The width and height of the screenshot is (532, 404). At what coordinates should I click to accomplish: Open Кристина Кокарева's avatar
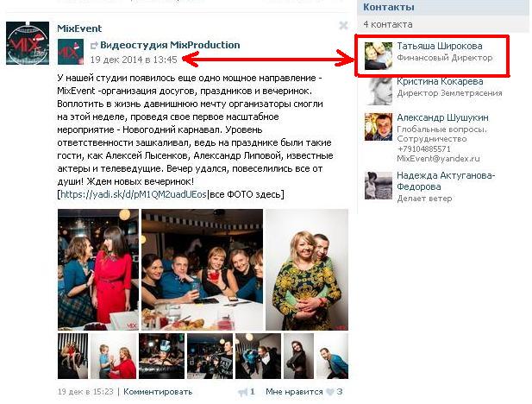pos(379,92)
